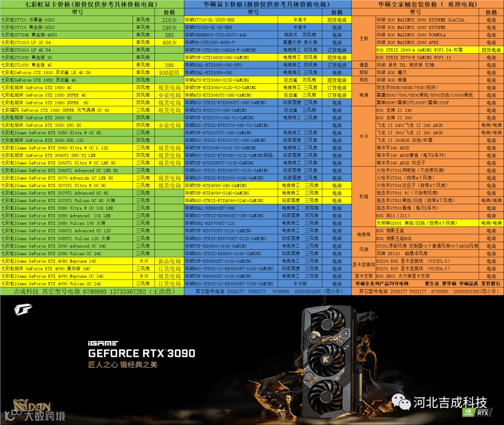Click the 耳机 category cell
The width and height of the screenshot is (504, 425).
(x=364, y=80)
